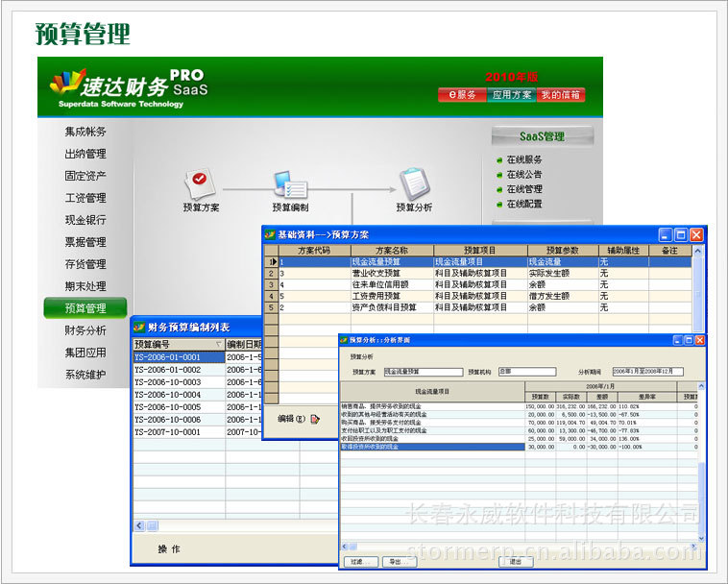728x584 pixels.
Task: Select 财务分析 in the left menu
Action: point(85,330)
